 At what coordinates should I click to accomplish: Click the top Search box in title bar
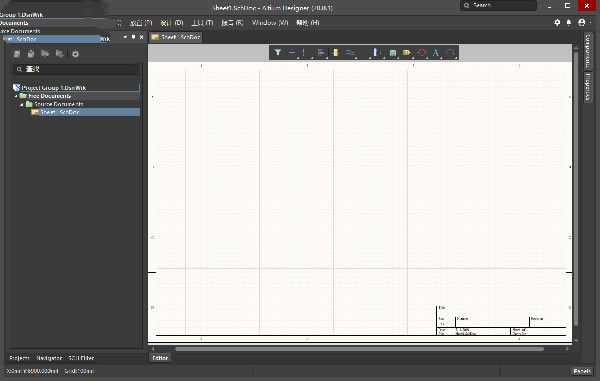point(498,5)
